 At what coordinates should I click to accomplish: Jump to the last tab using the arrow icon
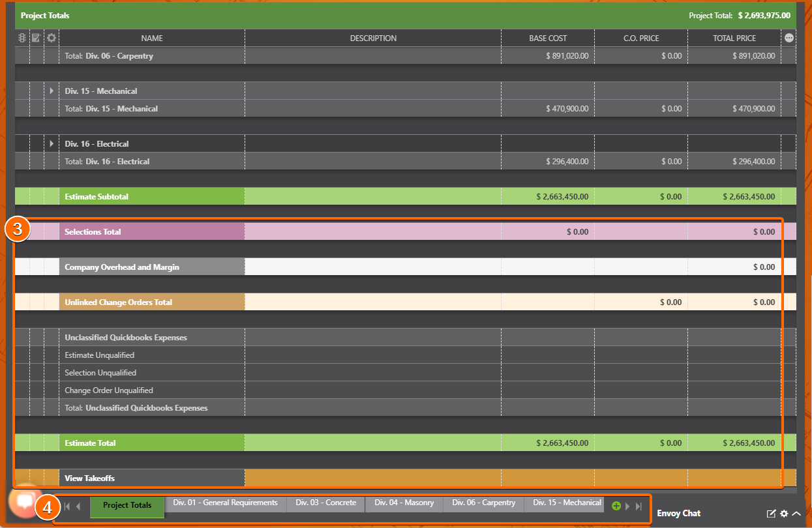click(x=638, y=506)
